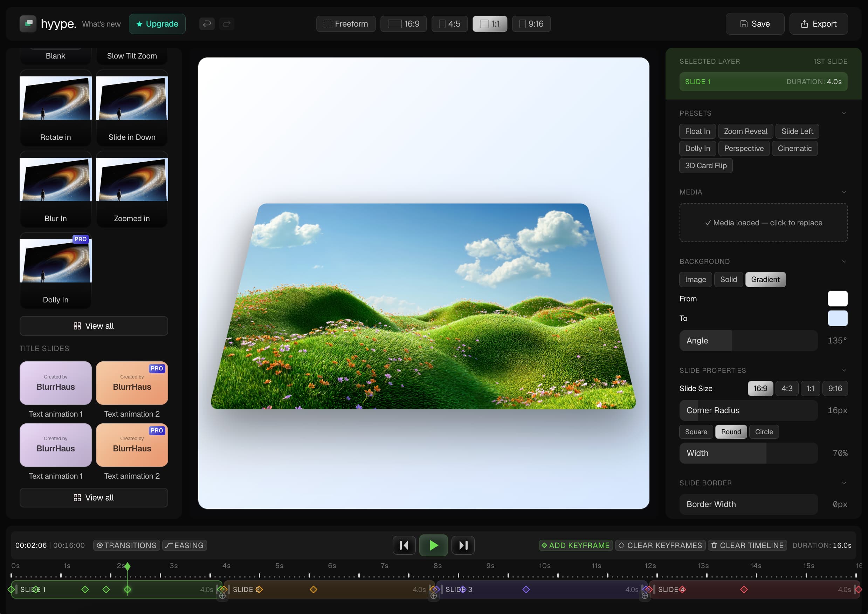Click the Width slider
This screenshot has width=868, height=614.
(749, 453)
